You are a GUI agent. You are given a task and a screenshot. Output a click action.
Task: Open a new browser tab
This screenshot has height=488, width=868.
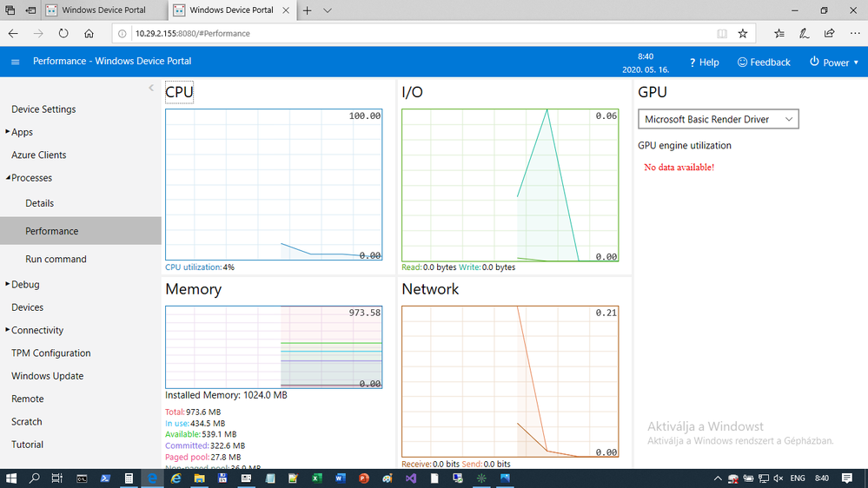[308, 10]
